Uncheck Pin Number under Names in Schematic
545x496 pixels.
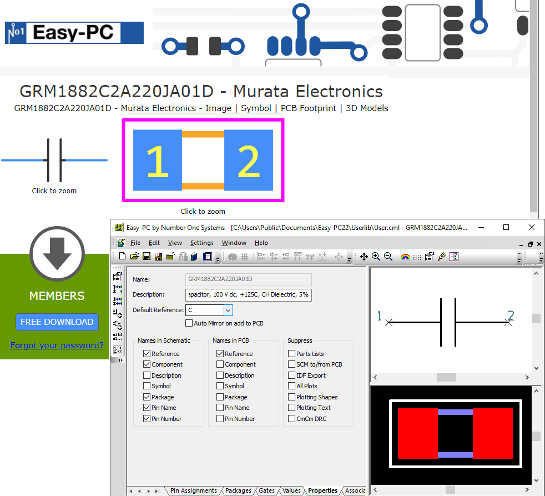click(147, 418)
